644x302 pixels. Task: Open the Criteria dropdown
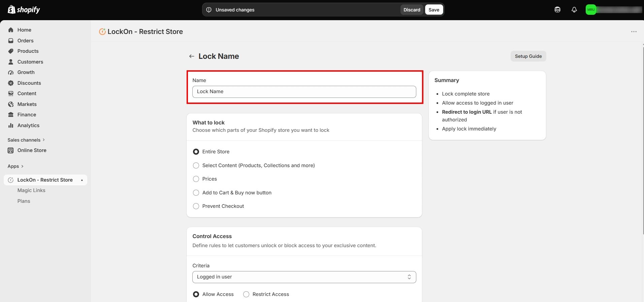tap(304, 277)
